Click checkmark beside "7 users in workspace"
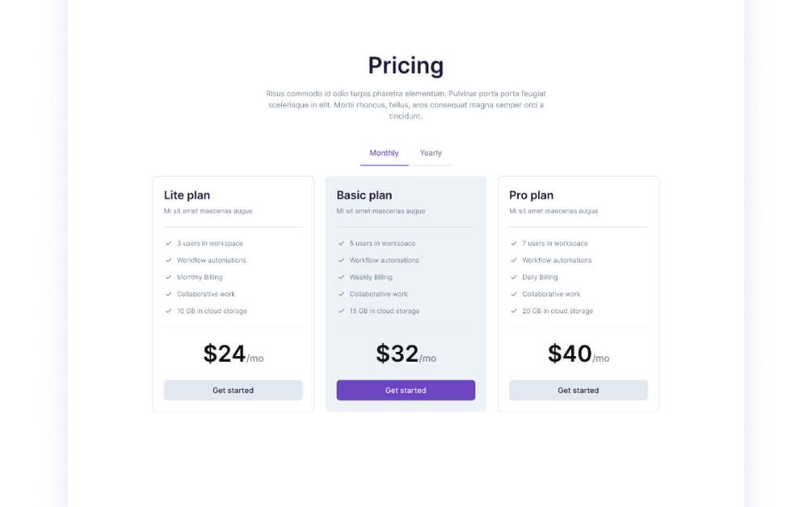Screen dimensions: 812x507 coord(514,243)
